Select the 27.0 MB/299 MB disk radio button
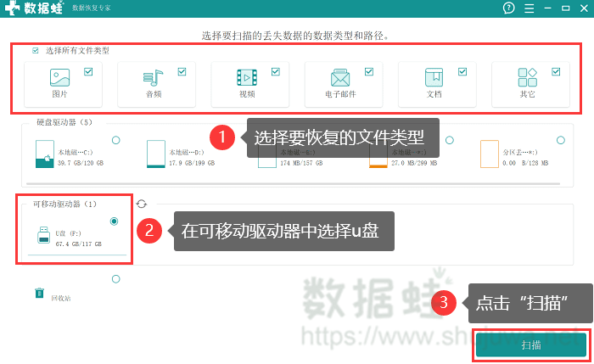Image resolution: width=594 pixels, height=364 pixels. (x=450, y=140)
